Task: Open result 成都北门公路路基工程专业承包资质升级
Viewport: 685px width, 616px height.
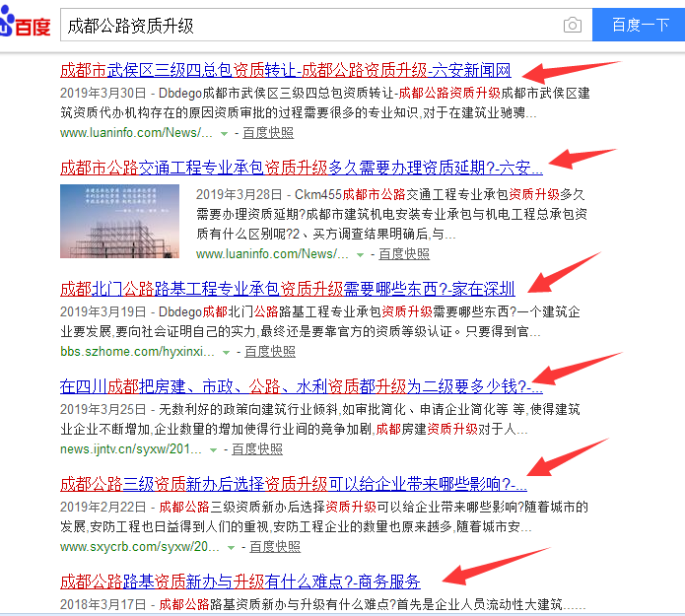Action: tap(288, 289)
